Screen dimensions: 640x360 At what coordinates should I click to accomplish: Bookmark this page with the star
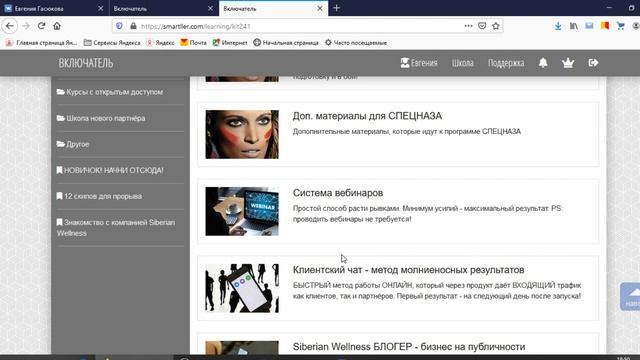tap(496, 26)
